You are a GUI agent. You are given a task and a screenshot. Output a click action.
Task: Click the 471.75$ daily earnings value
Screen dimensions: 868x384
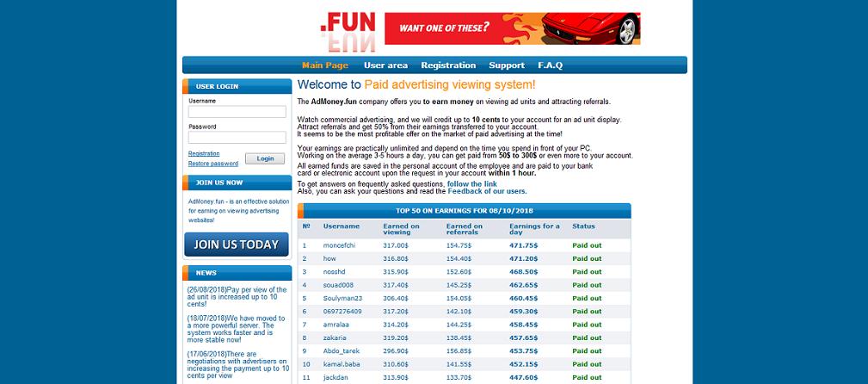(x=524, y=245)
